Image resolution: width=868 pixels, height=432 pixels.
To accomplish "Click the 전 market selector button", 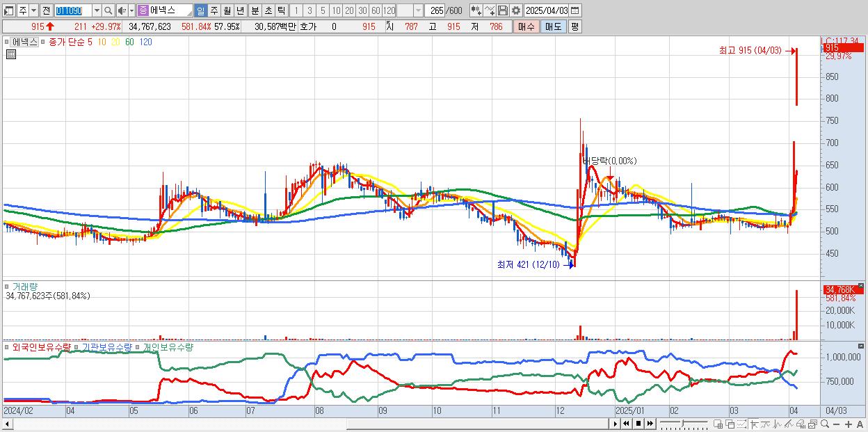I will click(46, 10).
